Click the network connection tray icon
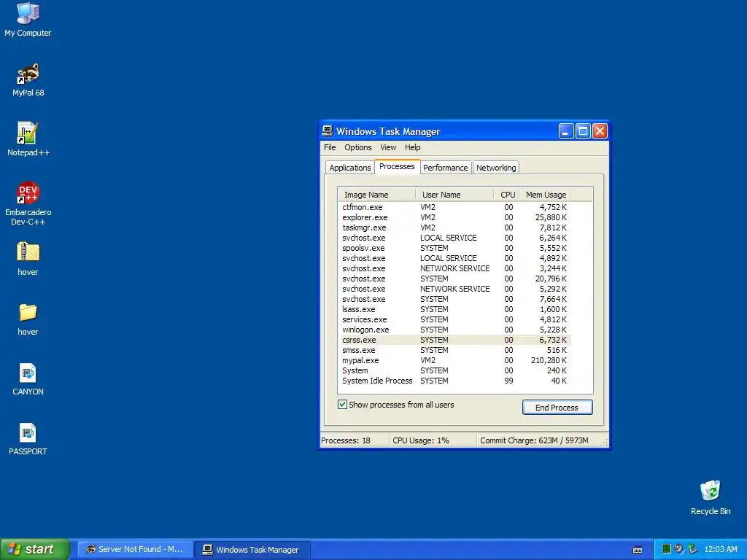Viewport: 747px width, 560px height. pos(692,549)
